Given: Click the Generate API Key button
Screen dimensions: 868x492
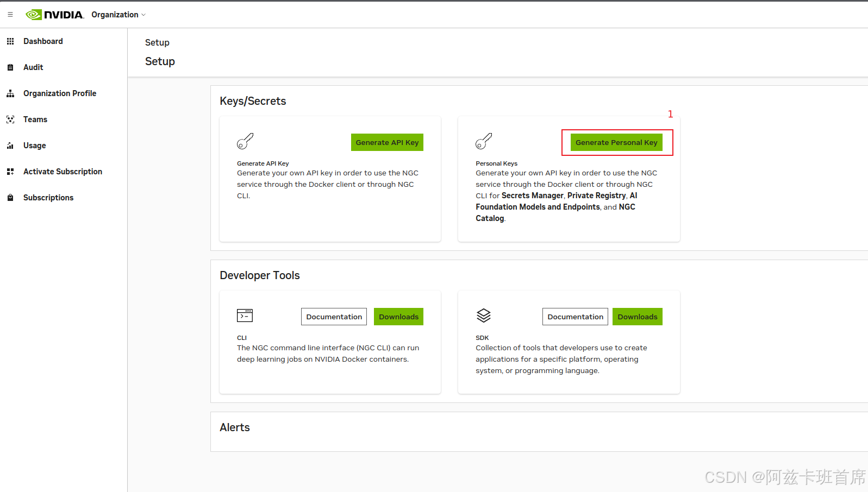Looking at the screenshot, I should (x=387, y=142).
